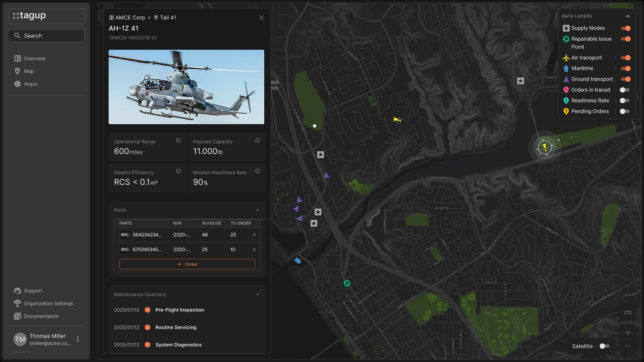Remove part 564234234 row with X icon

tap(254, 235)
